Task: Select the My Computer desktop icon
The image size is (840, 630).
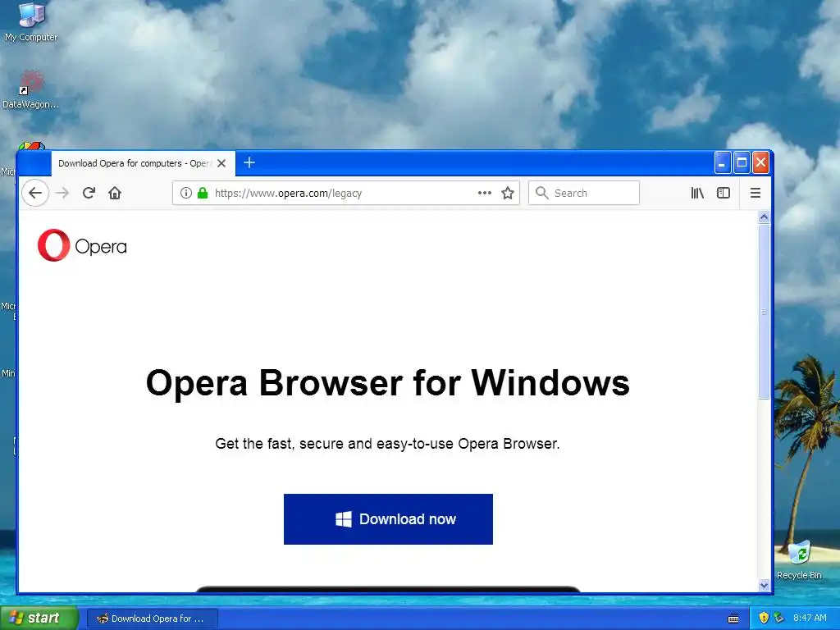Action: point(31,22)
